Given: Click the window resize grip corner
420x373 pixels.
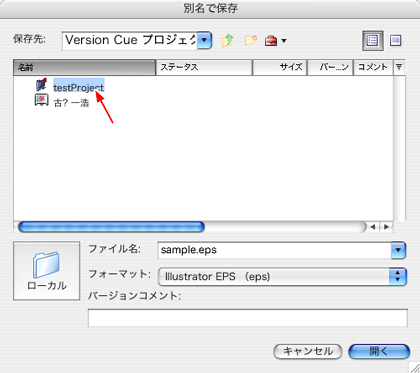Looking at the screenshot, I should tap(414, 367).
